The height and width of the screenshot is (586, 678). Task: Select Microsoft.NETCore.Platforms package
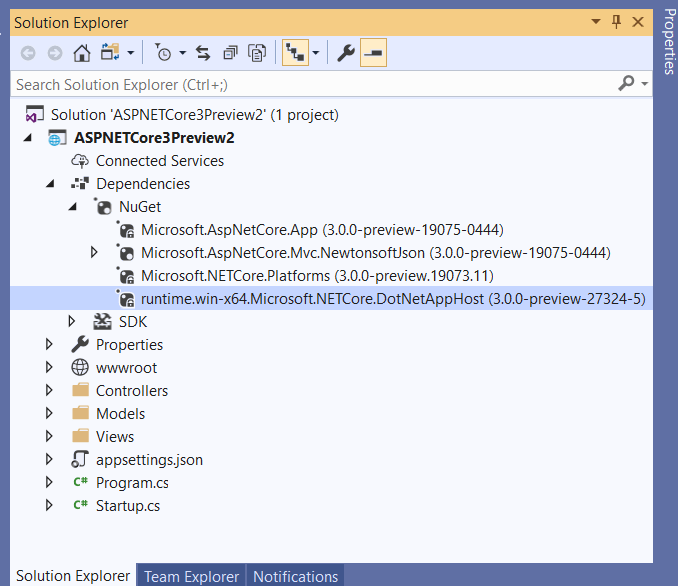pyautogui.click(x=317, y=275)
